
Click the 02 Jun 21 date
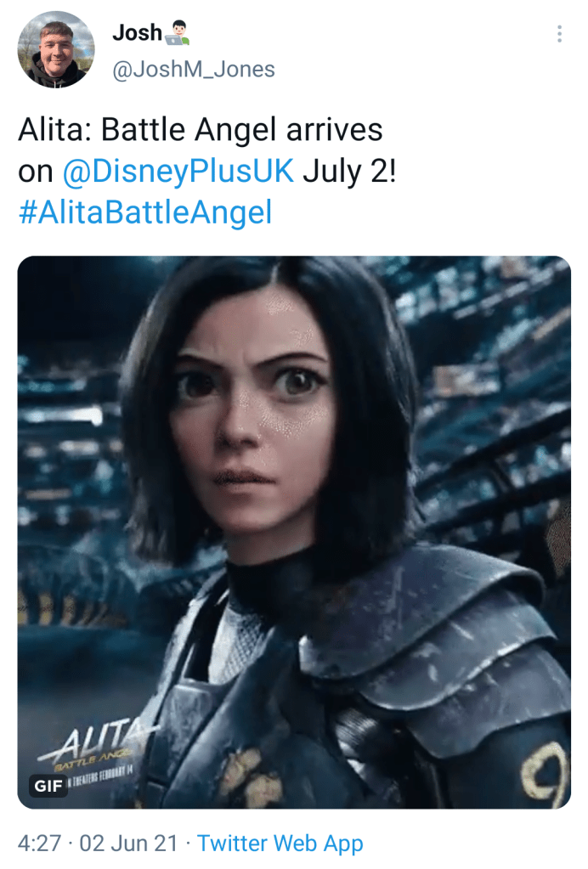coord(128,843)
